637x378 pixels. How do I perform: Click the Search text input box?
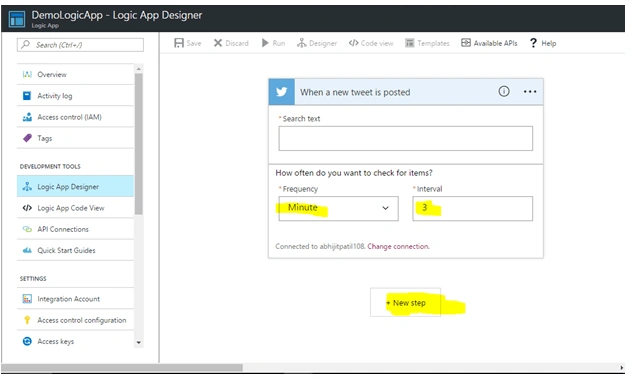click(x=405, y=139)
